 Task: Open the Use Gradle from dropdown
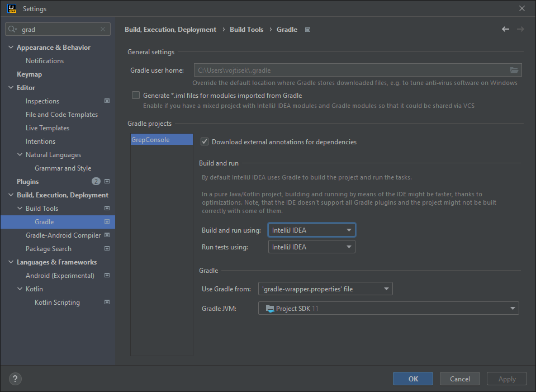325,289
